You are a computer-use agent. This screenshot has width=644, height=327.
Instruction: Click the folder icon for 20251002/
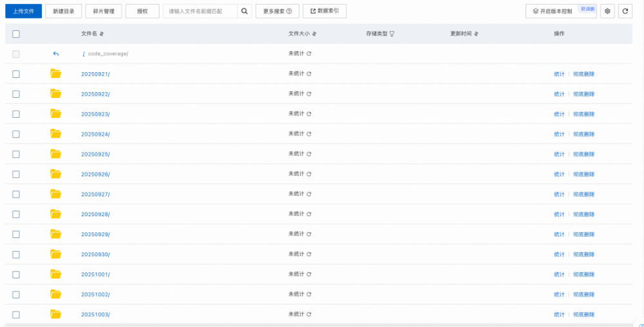click(55, 294)
